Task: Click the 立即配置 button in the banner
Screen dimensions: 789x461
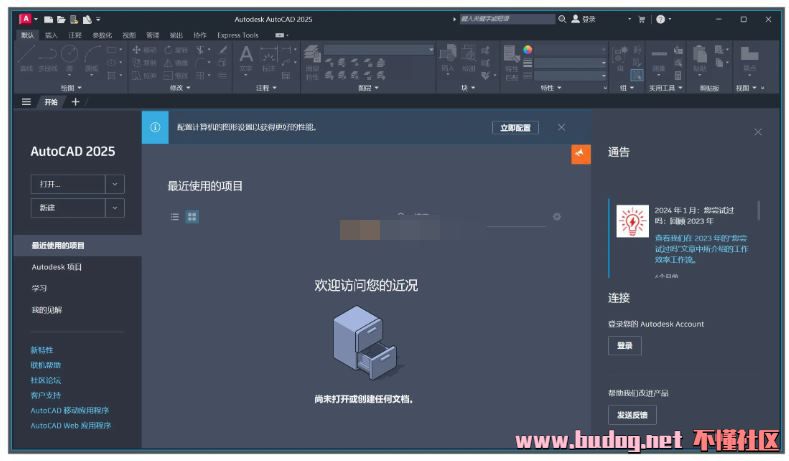Action: pyautogui.click(x=515, y=128)
